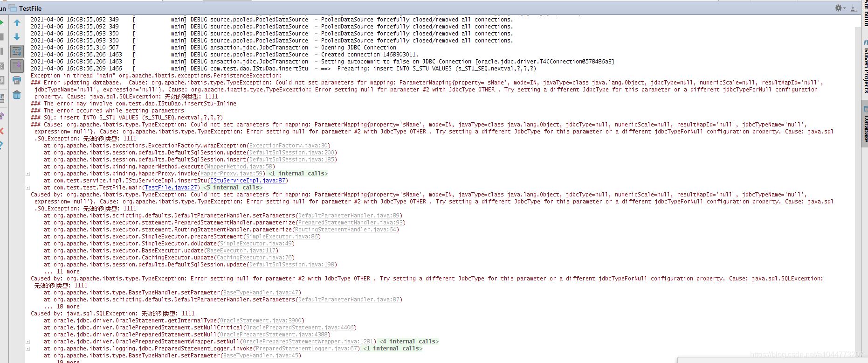The image size is (868, 363).
Task: Expand '<1 internal calls>' after PreparedStatementLogger.java:67
Action: [393, 349]
